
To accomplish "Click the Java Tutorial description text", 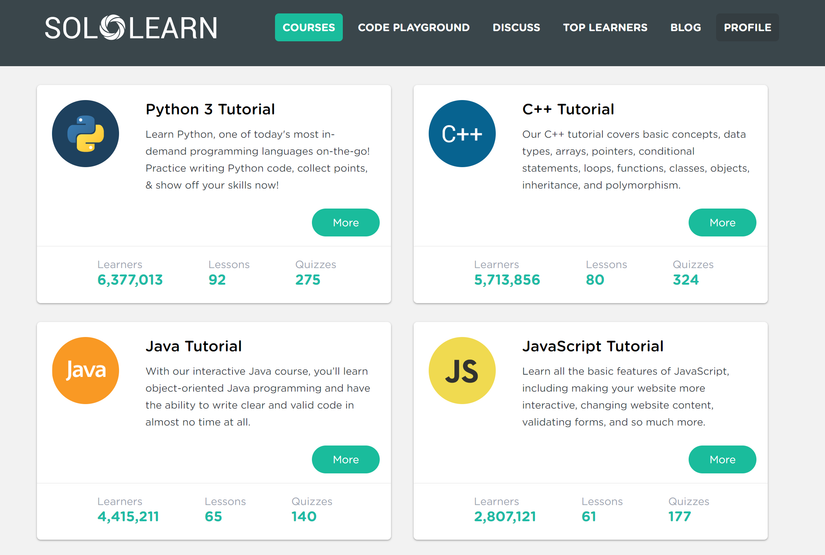I will [258, 396].
